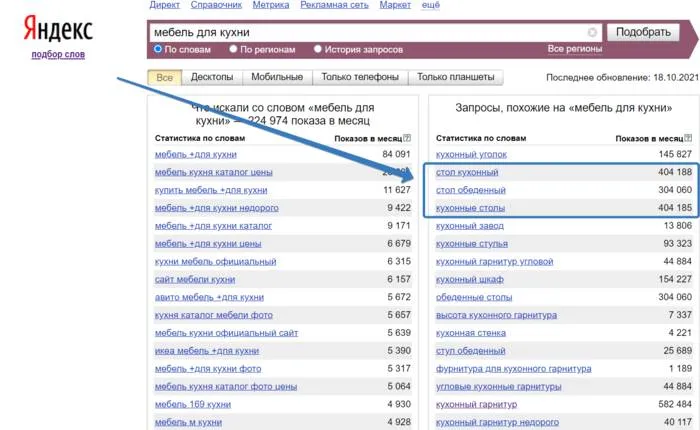Open the 'Все регионы' region selector
This screenshot has height=430, width=700.
(573, 49)
